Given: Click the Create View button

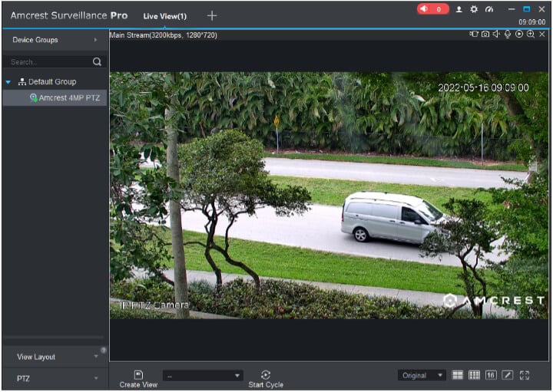Looking at the screenshot, I should (x=139, y=378).
